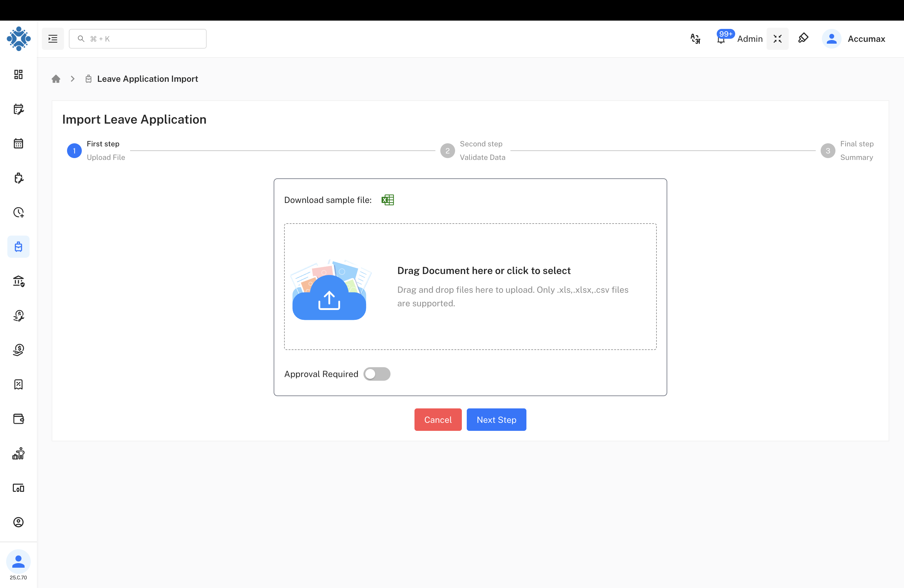Image resolution: width=904 pixels, height=588 pixels.
Task: Collapse the sidebar menu toggle button
Action: [x=53, y=39]
